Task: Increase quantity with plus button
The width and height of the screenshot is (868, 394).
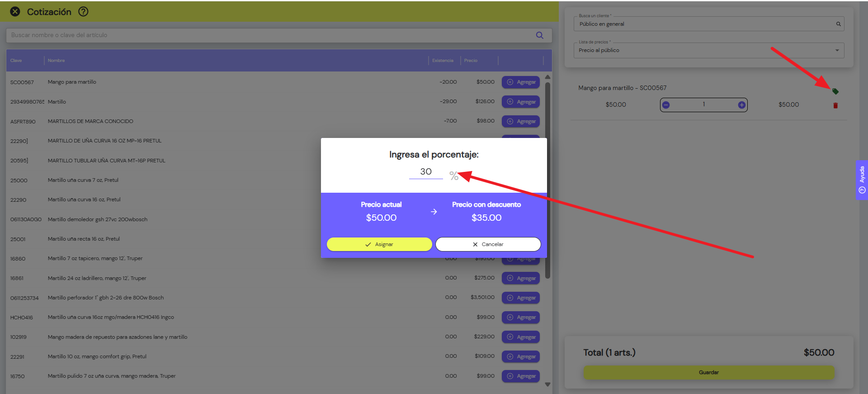Action: tap(741, 105)
